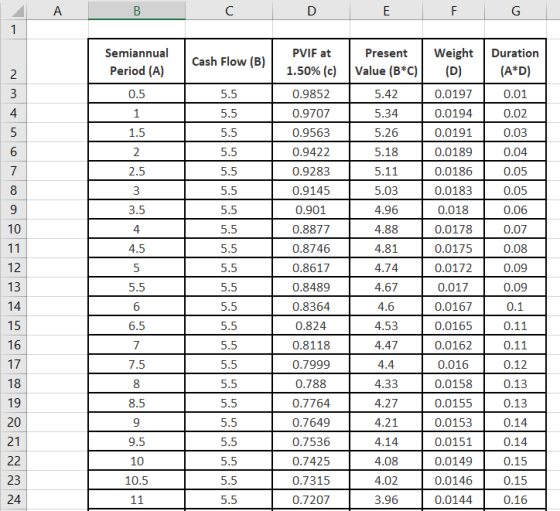Select cell with PVIF value 0.8617
This screenshot has width=560, height=511.
pos(311,267)
